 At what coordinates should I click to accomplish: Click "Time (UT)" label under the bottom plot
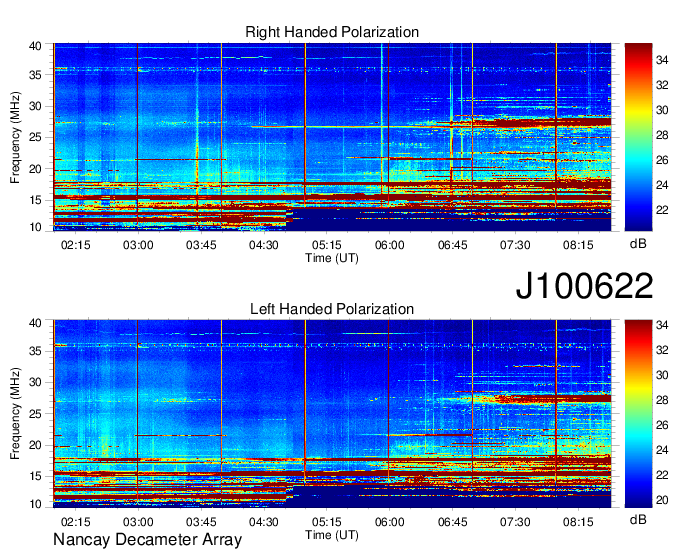[332, 536]
